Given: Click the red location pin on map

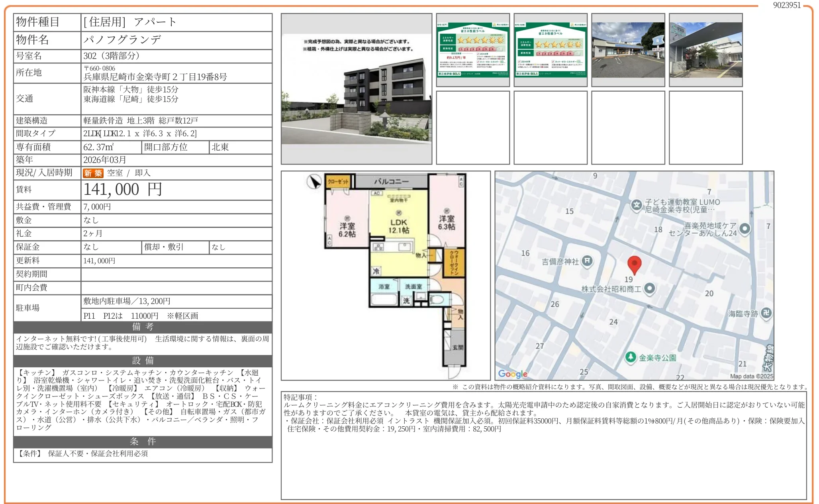Looking at the screenshot, I should 634,264.
